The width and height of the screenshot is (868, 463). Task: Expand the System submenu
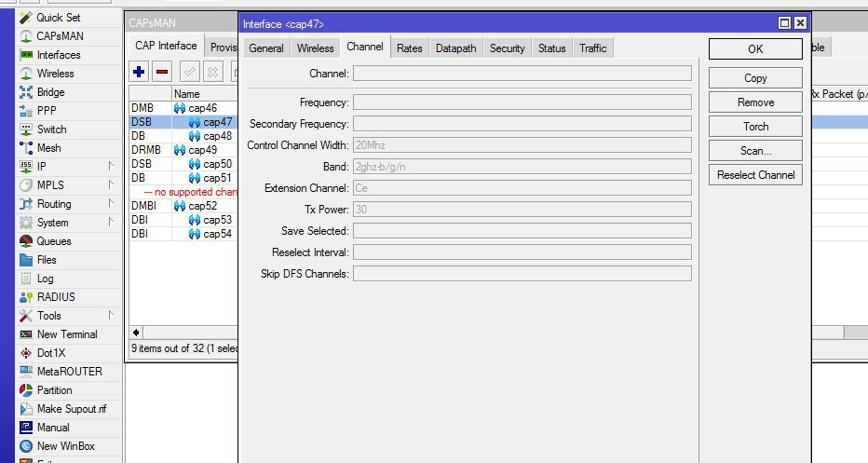pyautogui.click(x=111, y=223)
